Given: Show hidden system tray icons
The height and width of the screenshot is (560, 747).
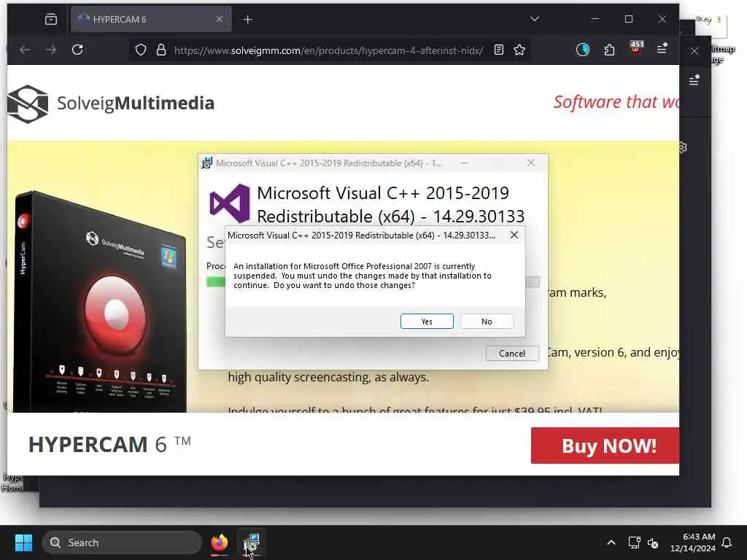Looking at the screenshot, I should 611,542.
